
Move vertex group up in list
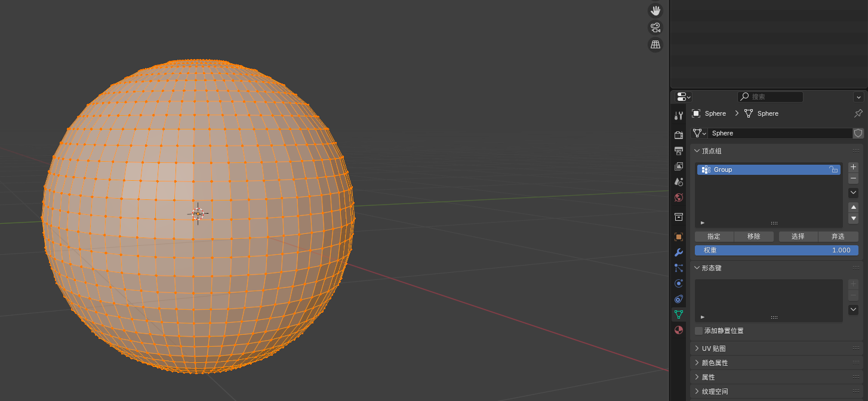[854, 207]
